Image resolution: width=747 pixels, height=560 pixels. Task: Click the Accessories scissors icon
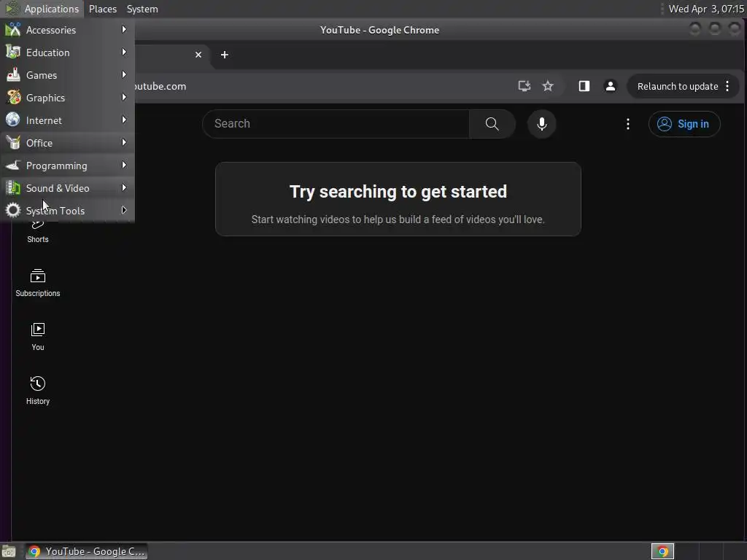[13, 29]
